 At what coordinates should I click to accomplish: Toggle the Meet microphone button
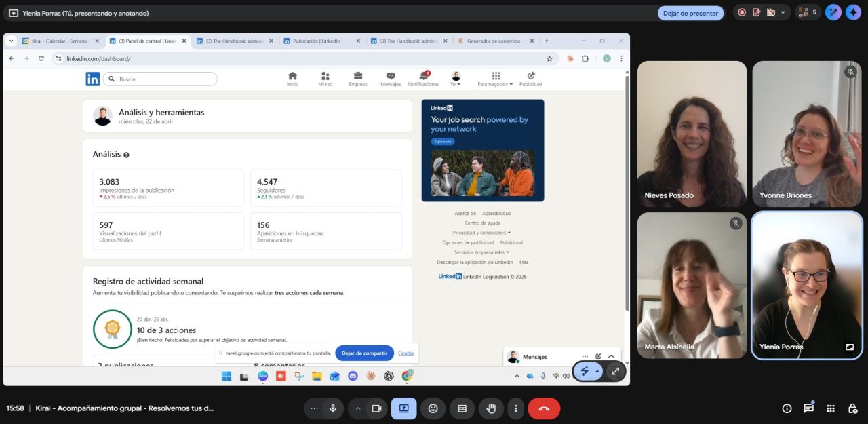(332, 408)
